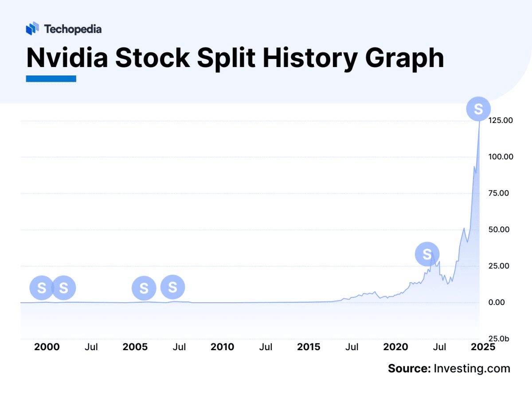The image size is (532, 395).
Task: Select the 2005 label on the x-axis
Action: [135, 347]
